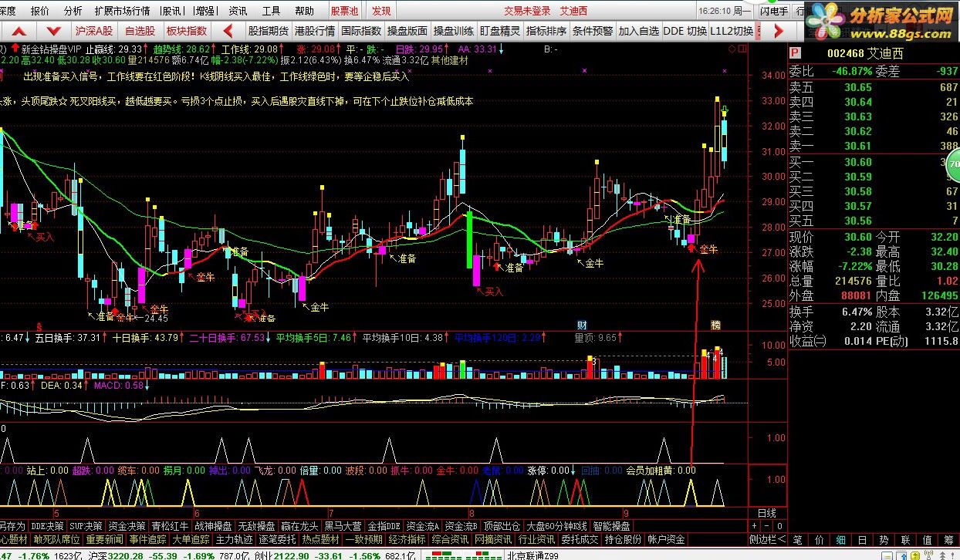
Task: Click the DDE 切换 toolbar button
Action: pos(685,31)
